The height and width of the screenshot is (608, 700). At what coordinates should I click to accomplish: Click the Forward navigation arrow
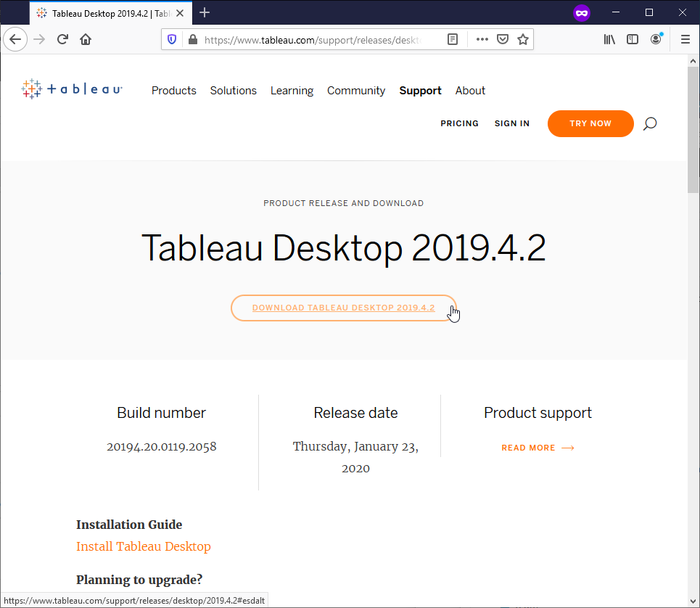(x=39, y=39)
